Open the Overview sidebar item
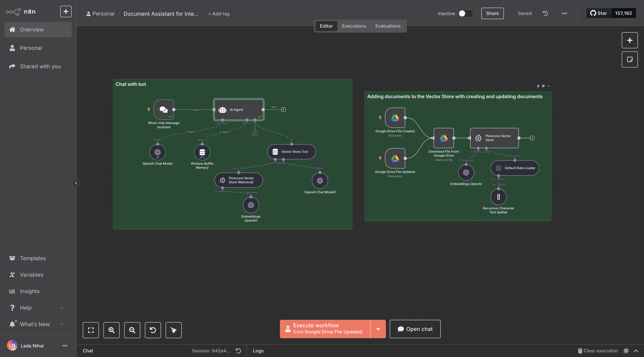 (38, 30)
